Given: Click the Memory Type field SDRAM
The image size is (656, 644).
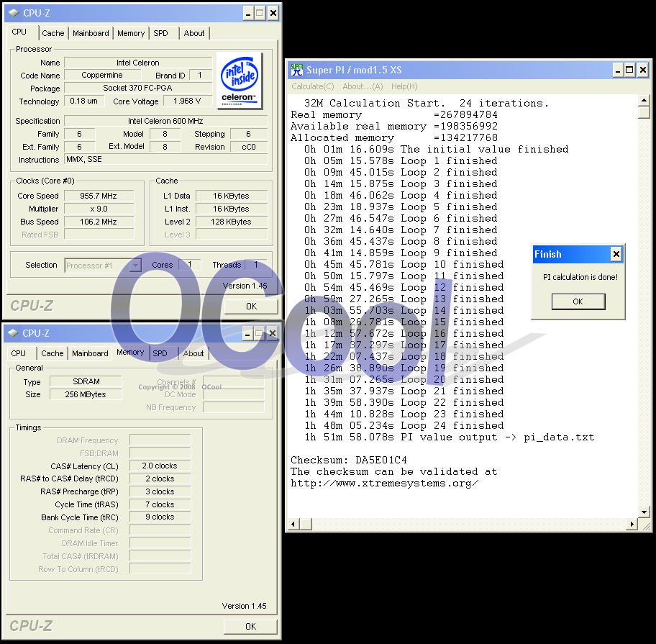Looking at the screenshot, I should tap(86, 381).
